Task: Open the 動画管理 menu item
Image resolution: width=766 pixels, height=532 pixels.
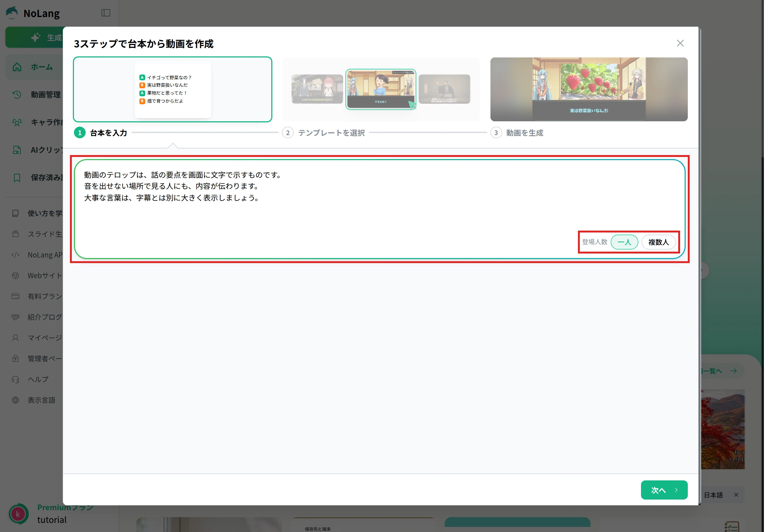Action: tap(34, 95)
